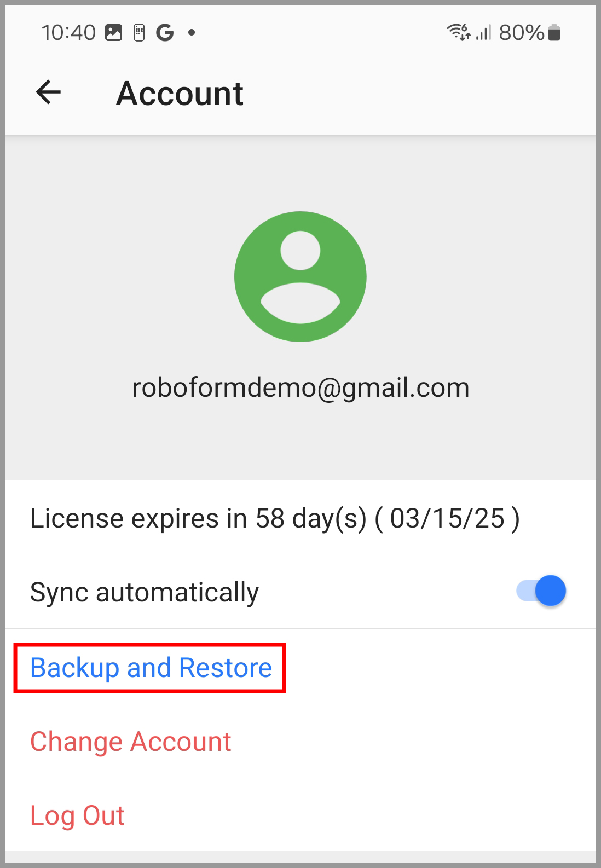Click the roboformdemo@gmail.com email text
Image resolution: width=601 pixels, height=868 pixels.
click(x=300, y=387)
